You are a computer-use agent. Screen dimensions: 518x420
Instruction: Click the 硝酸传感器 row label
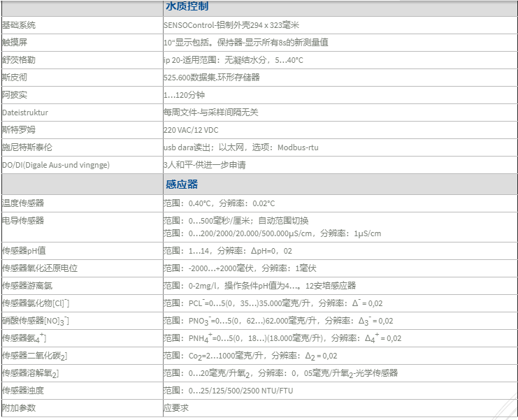pyautogui.click(x=36, y=321)
